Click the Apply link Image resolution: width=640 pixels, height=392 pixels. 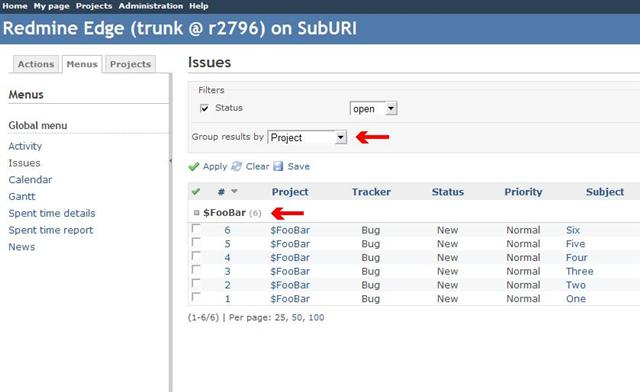[215, 167]
